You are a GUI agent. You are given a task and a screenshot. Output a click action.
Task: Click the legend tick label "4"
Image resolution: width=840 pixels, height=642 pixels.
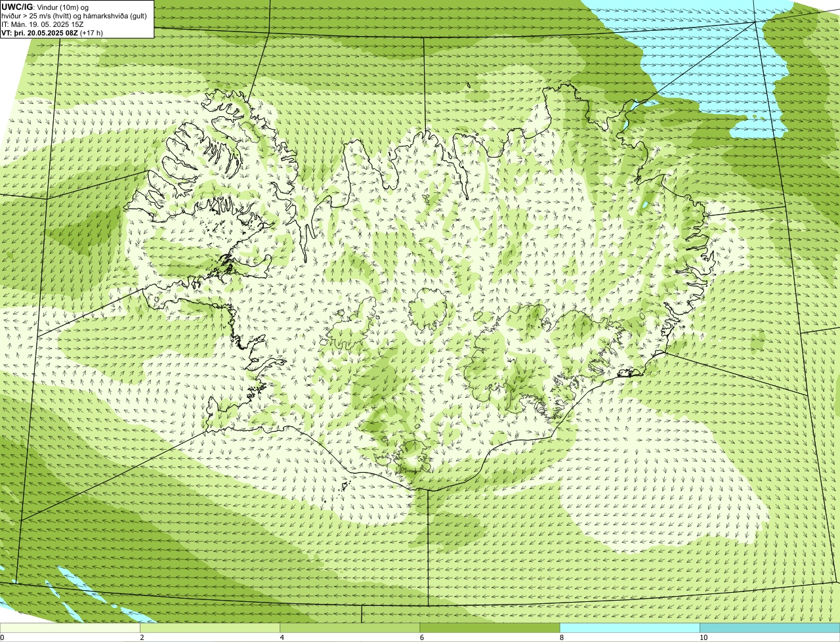click(282, 638)
